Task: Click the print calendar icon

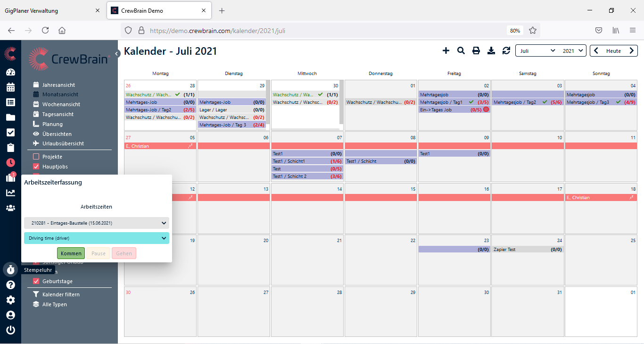Action: coord(476,50)
